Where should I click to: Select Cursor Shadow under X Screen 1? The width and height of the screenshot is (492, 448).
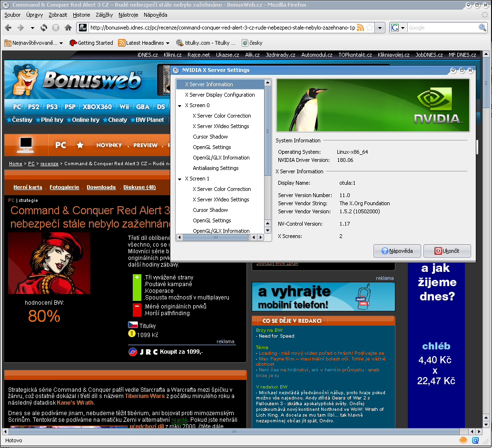(x=210, y=210)
